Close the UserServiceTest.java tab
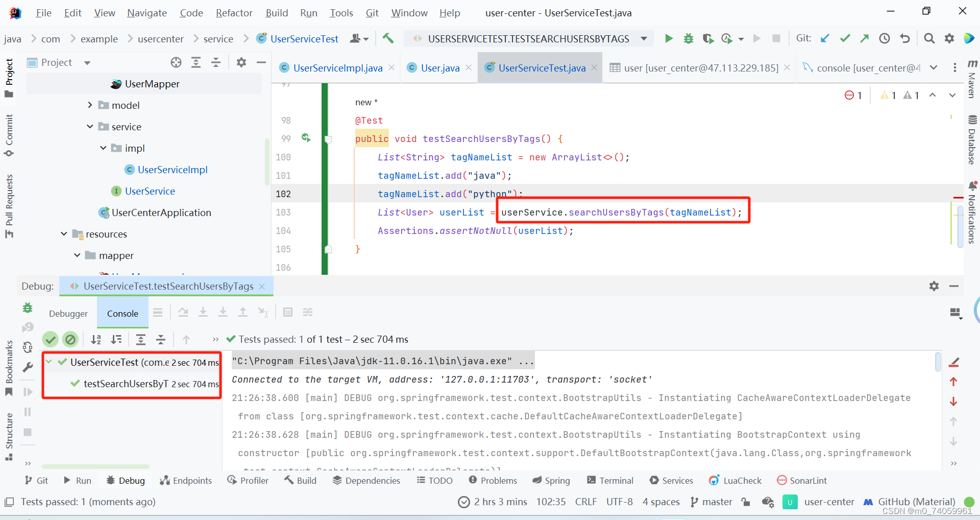 tap(594, 67)
